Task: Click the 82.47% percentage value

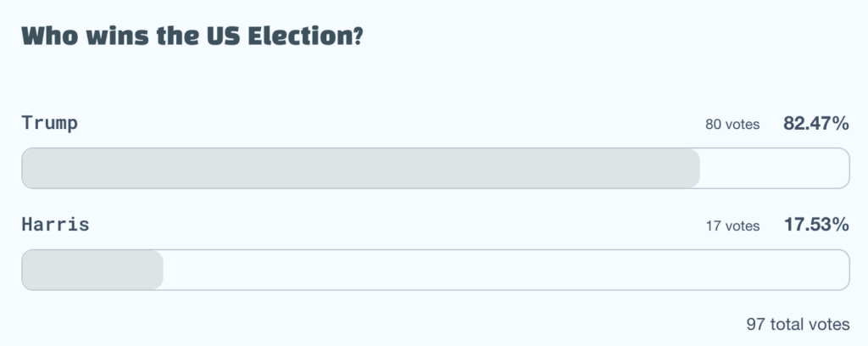Action: (x=815, y=124)
